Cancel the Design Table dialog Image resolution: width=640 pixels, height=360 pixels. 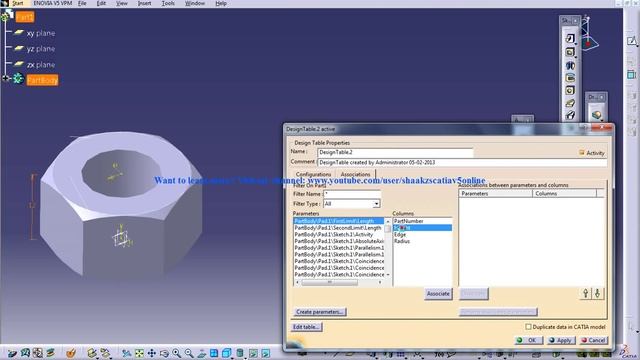593,340
